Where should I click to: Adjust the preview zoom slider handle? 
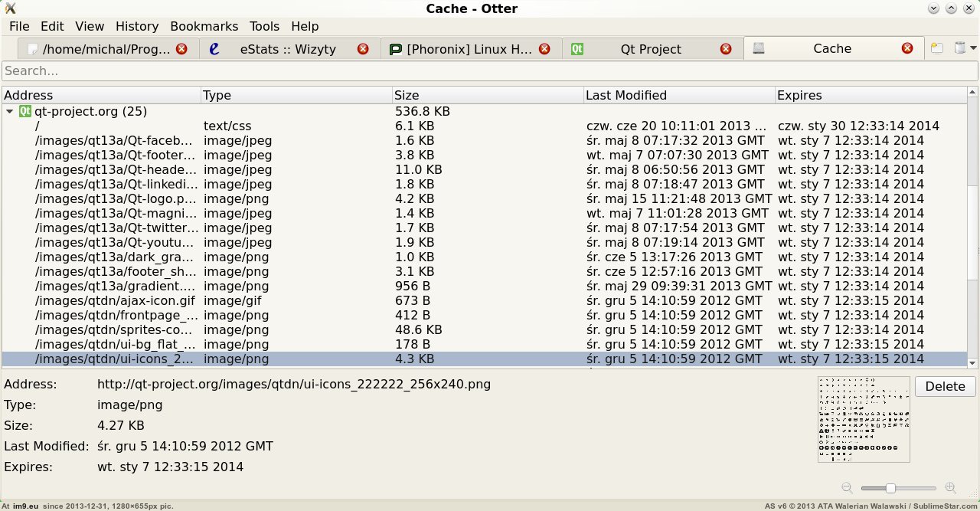[x=890, y=488]
